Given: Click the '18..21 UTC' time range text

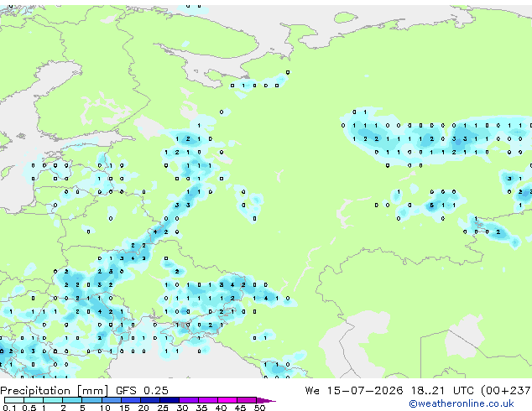Looking at the screenshot, I should click(445, 390).
